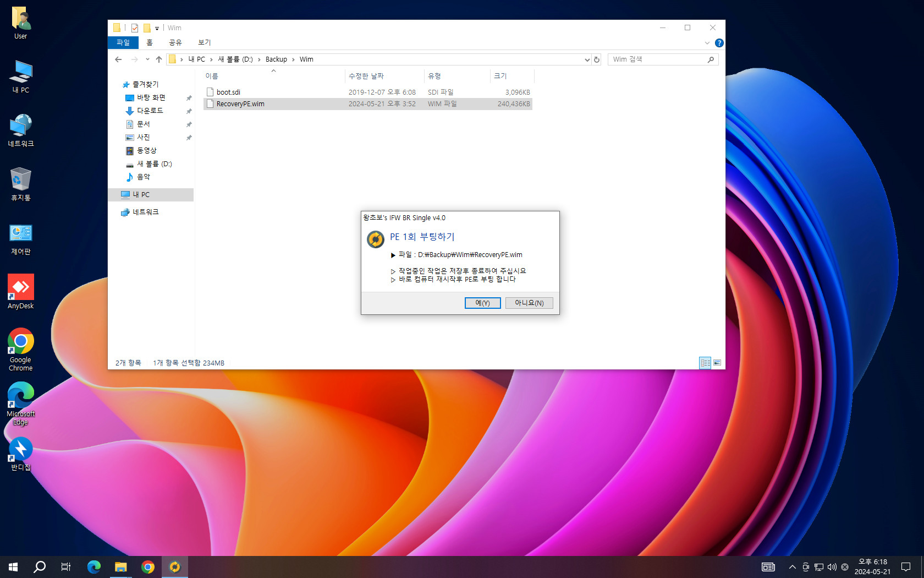Open 휴지통 recycle bin icon
The width and height of the screenshot is (924, 578).
click(21, 184)
